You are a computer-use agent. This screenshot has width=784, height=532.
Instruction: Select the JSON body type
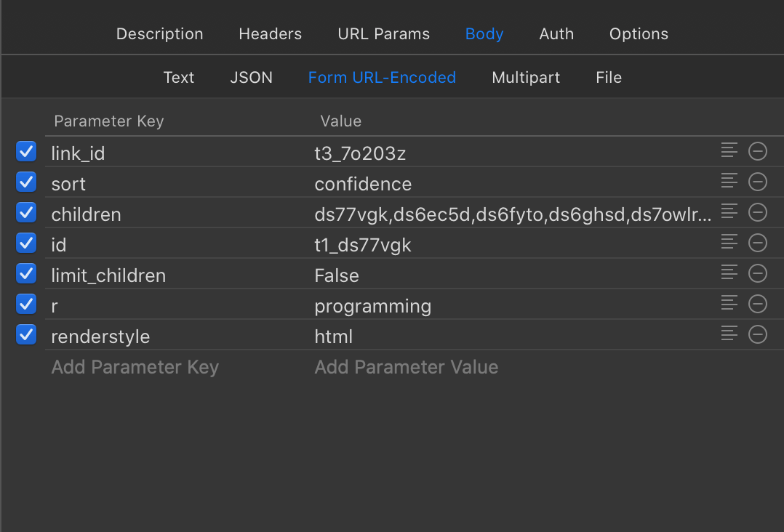[251, 78]
